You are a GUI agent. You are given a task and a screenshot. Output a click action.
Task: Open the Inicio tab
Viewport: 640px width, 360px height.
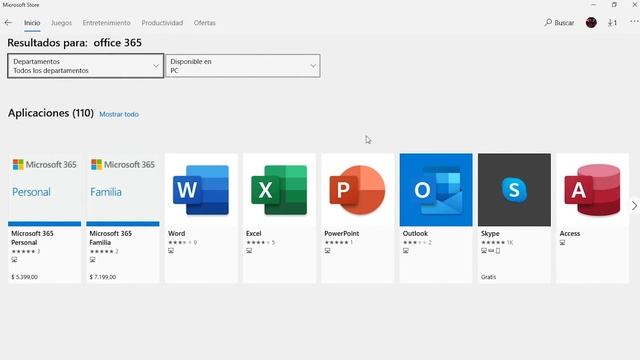tap(32, 23)
